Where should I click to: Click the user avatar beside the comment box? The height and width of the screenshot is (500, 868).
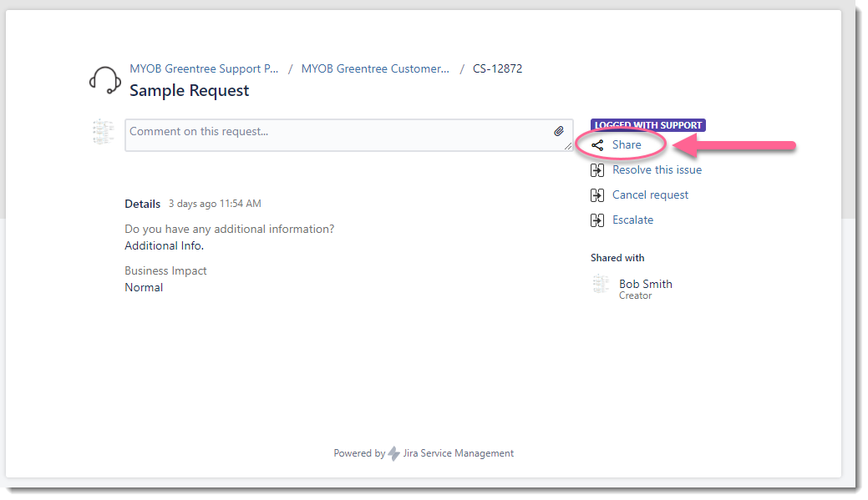pyautogui.click(x=103, y=132)
